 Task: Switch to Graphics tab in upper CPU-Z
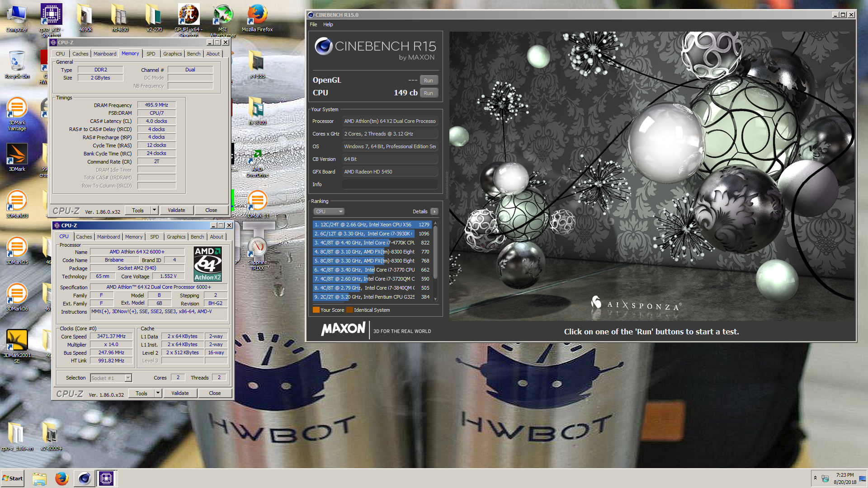click(x=173, y=54)
